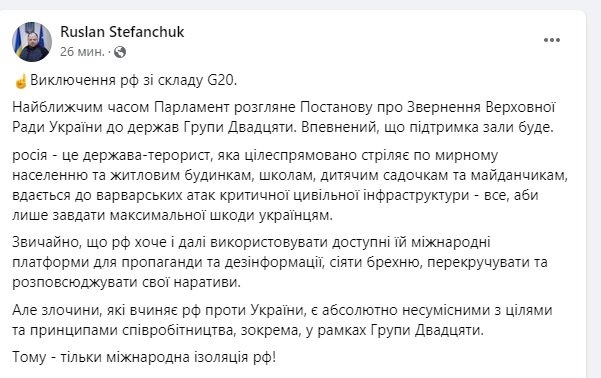Click the word "Верховної" ending the line
The width and height of the screenshot is (601, 378).
click(x=520, y=107)
